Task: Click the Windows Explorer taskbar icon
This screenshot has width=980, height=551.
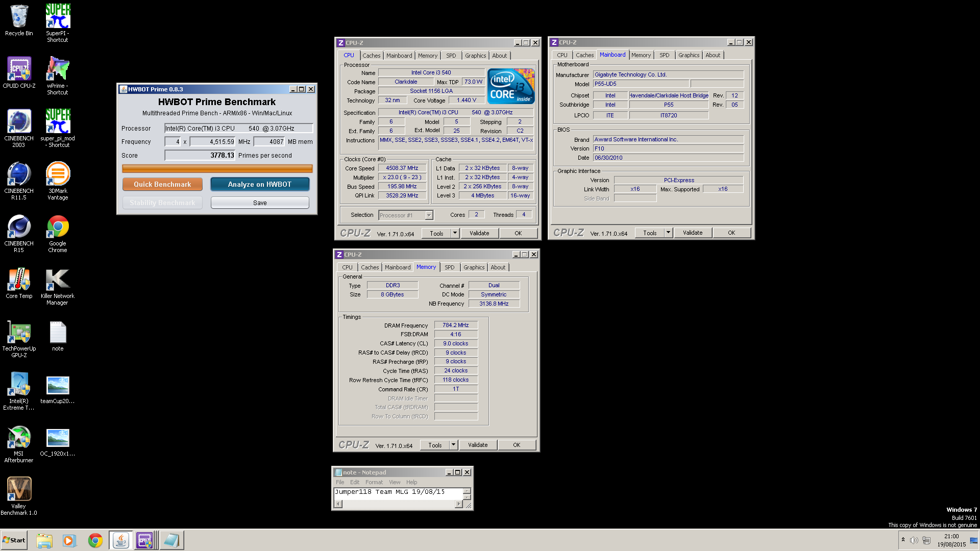Action: coord(44,540)
